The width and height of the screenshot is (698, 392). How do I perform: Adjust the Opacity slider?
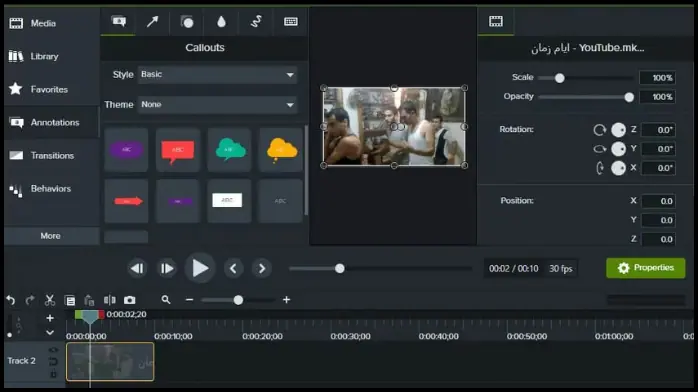[629, 97]
